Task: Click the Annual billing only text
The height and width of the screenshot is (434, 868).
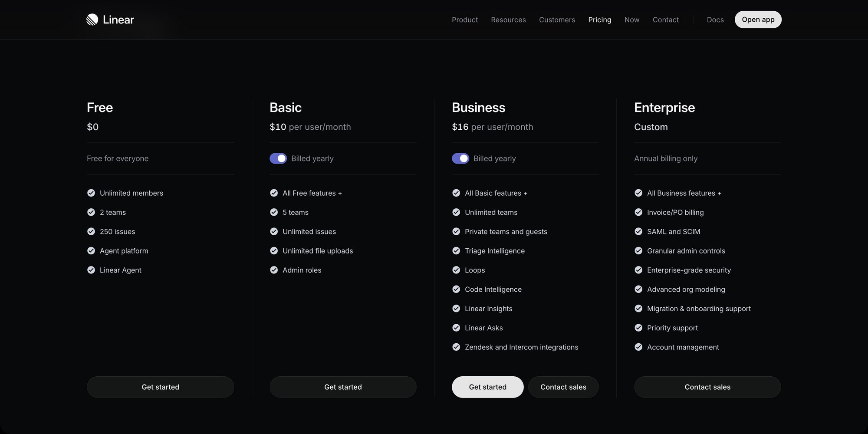Action: [666, 158]
